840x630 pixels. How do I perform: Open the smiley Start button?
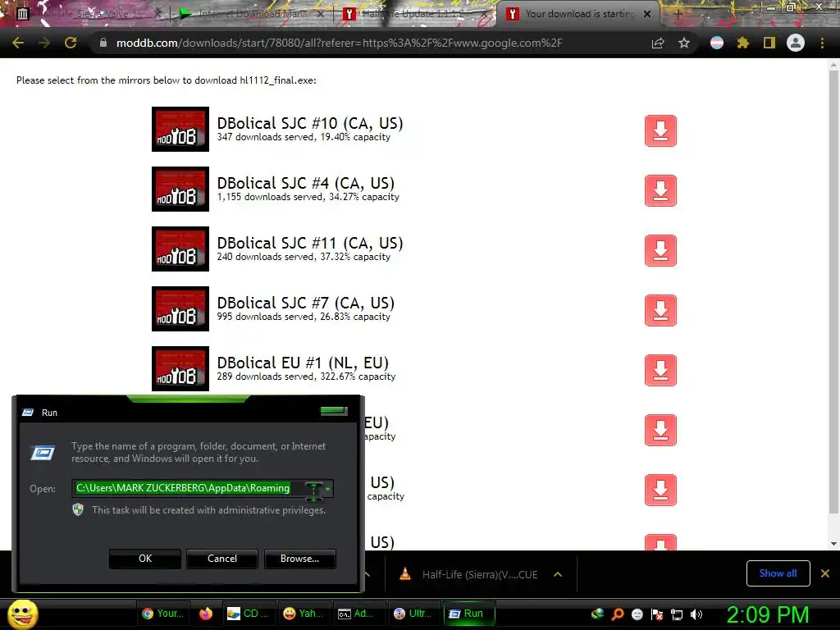pos(23,614)
